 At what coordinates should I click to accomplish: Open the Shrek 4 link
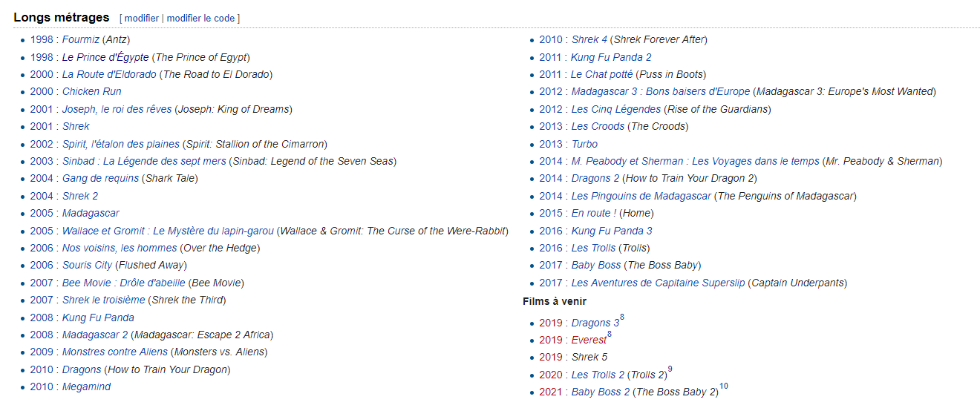589,39
